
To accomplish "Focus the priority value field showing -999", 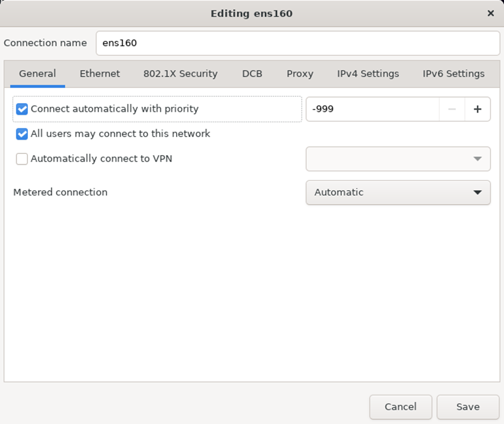I will tap(372, 109).
